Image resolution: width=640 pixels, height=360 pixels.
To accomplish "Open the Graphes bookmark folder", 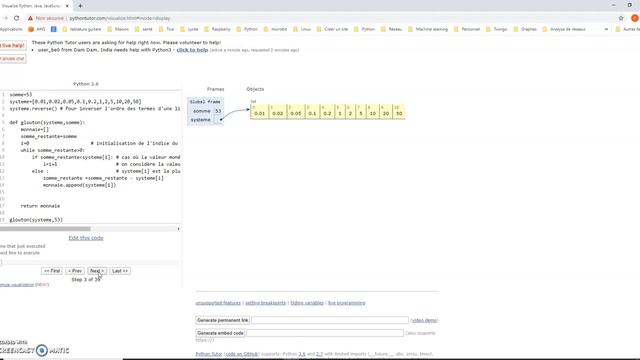I will (525, 29).
